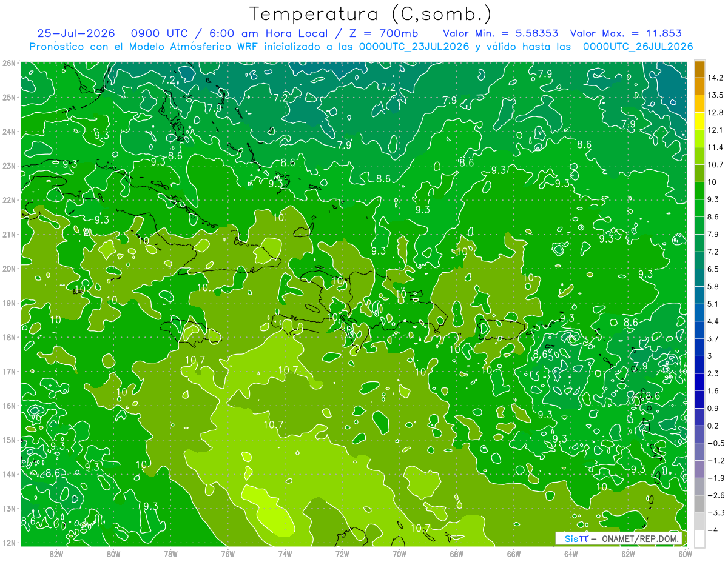Click the SisTT – ONAMET/REP.DOM. logo box
Viewport: 728px width, 562px height.
pos(619,538)
